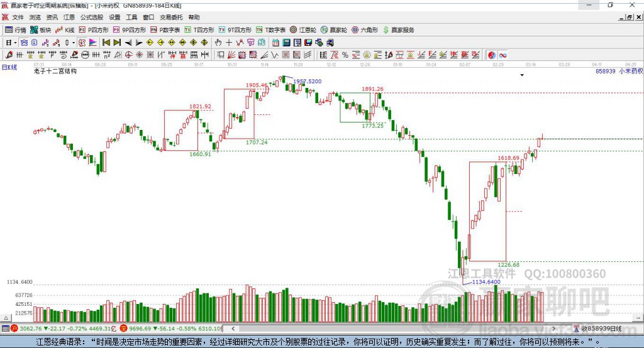Click the angle ruler tool icon
This screenshot has height=348, width=644.
(118, 55)
